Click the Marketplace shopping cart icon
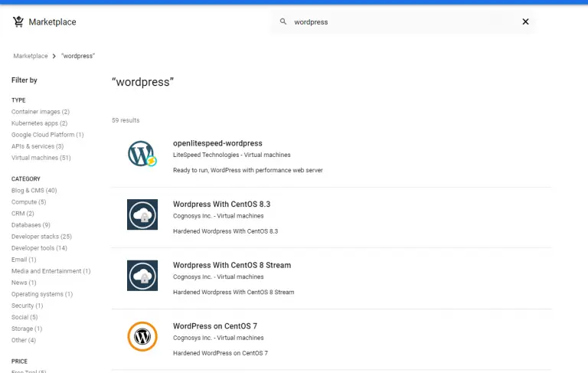Screen dimensions: 588x373 (18, 21)
